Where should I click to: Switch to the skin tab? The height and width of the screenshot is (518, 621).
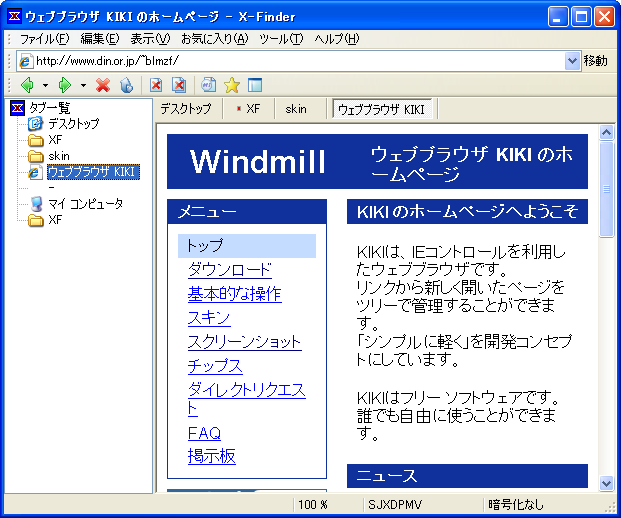296,109
